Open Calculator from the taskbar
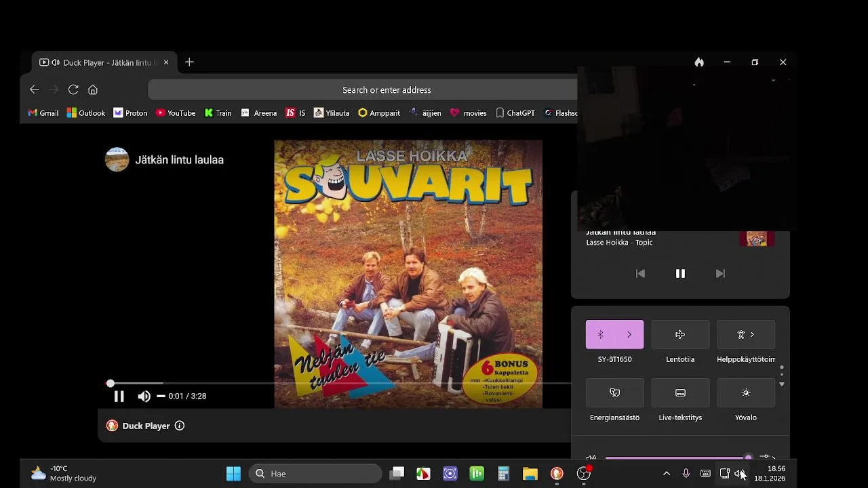 (x=503, y=474)
